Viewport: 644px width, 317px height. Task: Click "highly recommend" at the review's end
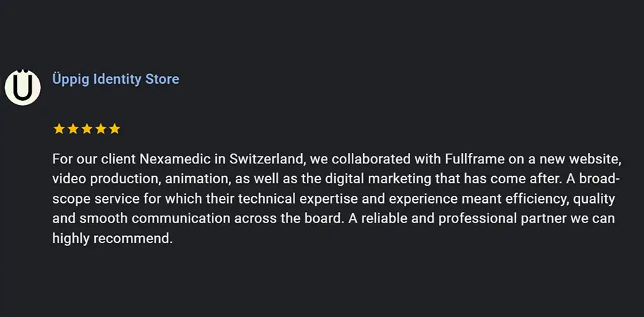pyautogui.click(x=111, y=239)
